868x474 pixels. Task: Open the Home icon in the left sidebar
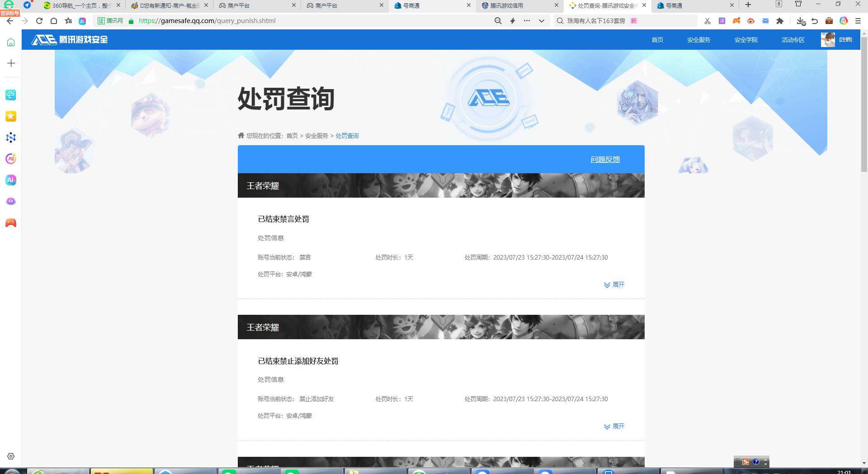(10, 41)
